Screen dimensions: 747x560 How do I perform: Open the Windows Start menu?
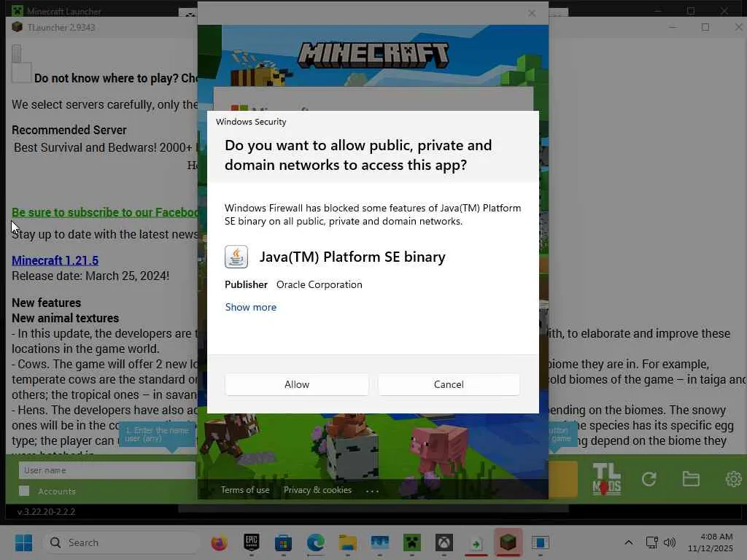point(23,542)
